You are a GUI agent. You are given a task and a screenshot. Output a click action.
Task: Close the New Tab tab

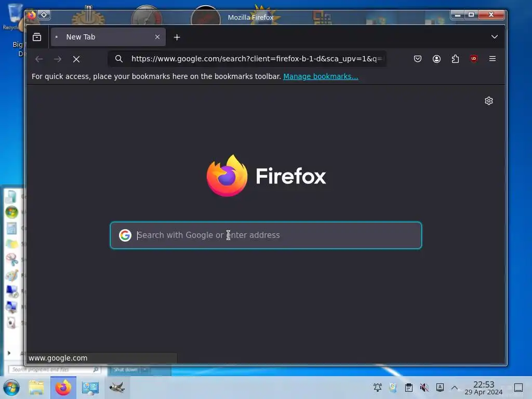point(157,37)
